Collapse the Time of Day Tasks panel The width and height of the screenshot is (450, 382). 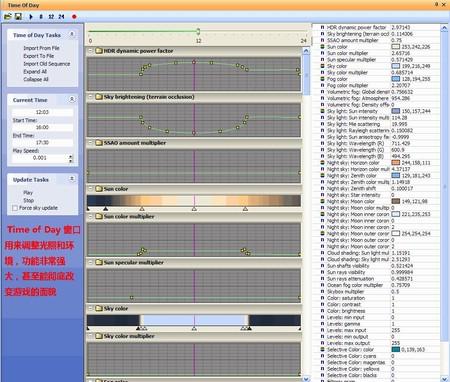point(72,34)
